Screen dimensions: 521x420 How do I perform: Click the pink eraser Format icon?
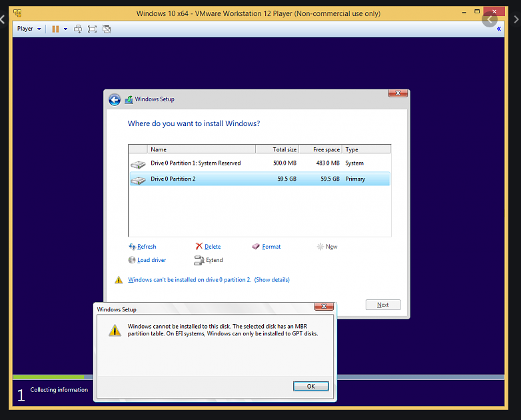256,247
